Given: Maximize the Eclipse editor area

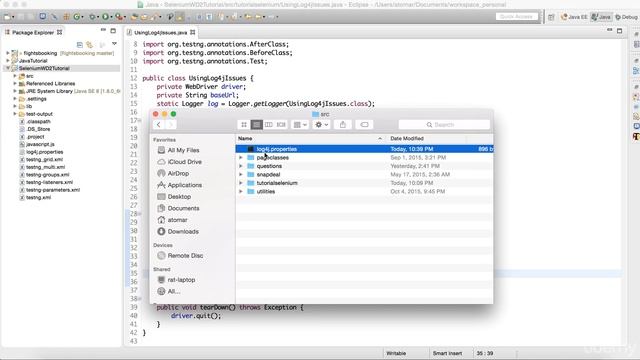Looking at the screenshot, I should pyautogui.click(x=619, y=31).
